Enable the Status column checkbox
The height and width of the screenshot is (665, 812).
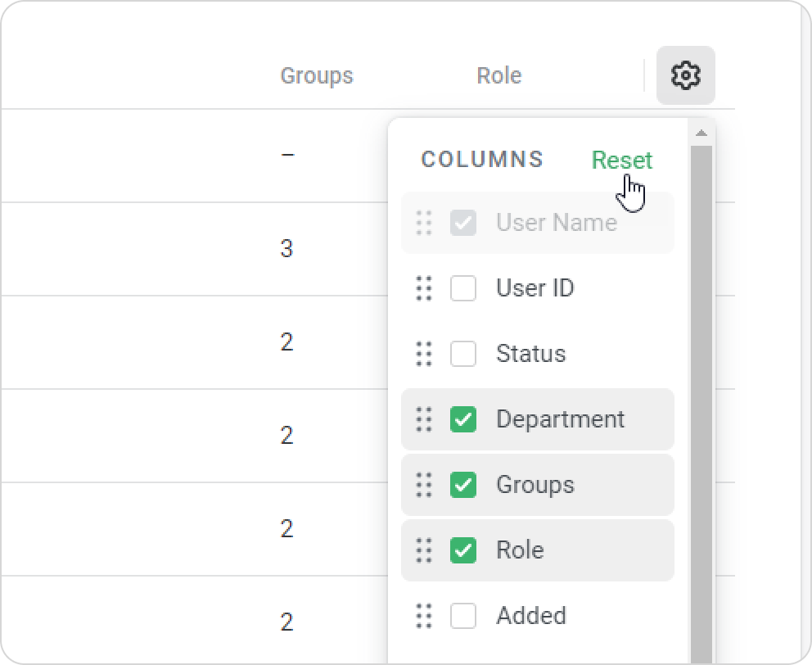[x=463, y=354]
